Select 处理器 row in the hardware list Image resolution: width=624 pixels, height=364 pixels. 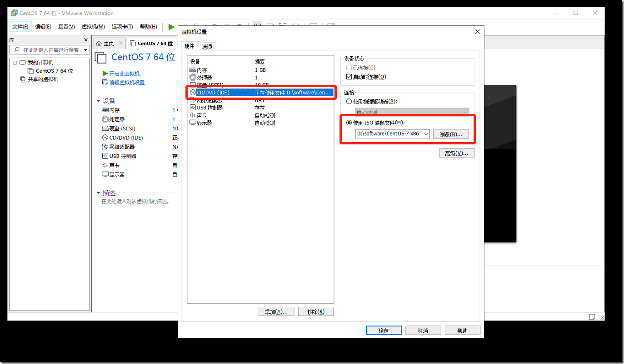click(x=260, y=78)
